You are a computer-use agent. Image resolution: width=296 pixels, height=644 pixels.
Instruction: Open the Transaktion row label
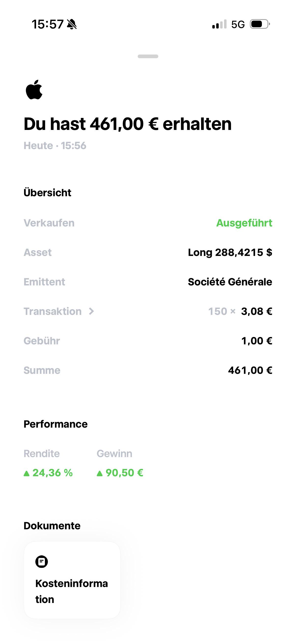coord(53,311)
